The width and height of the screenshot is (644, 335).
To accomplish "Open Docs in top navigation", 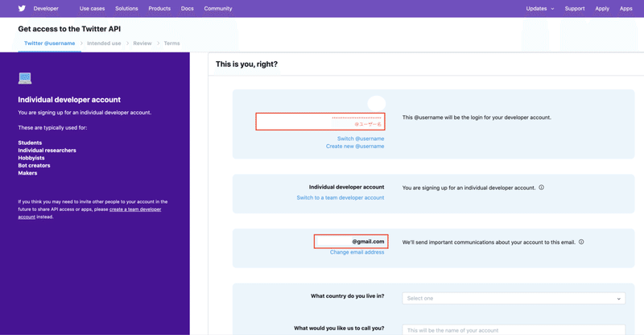I will click(x=188, y=9).
